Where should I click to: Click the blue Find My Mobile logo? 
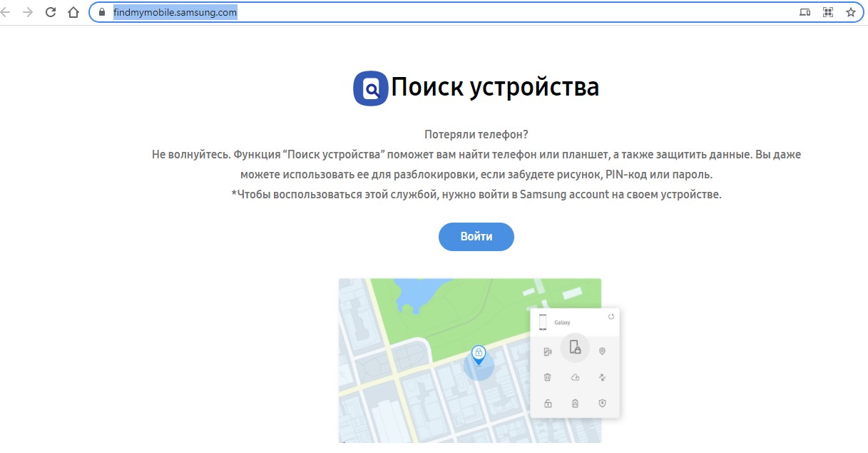click(371, 88)
